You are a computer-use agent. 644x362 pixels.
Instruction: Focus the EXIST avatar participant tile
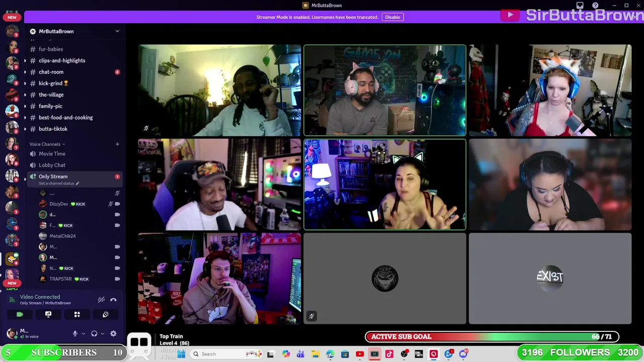click(550, 279)
